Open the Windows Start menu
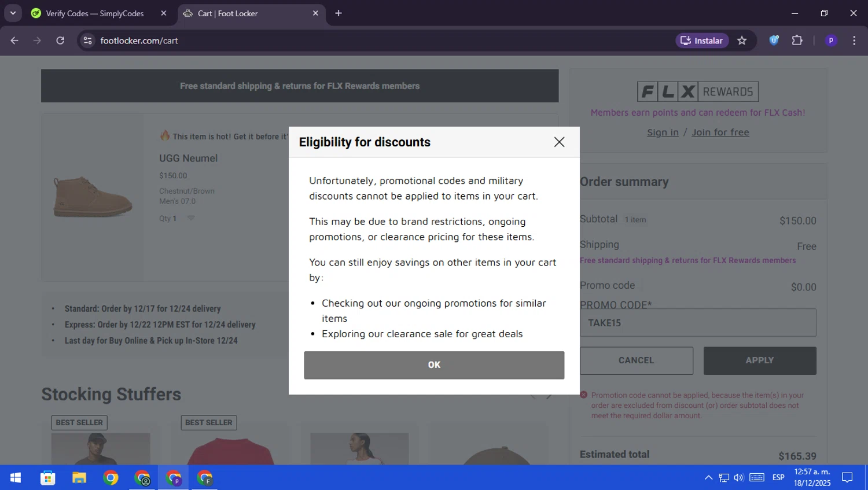Screen dimensions: 868x490 [16, 478]
